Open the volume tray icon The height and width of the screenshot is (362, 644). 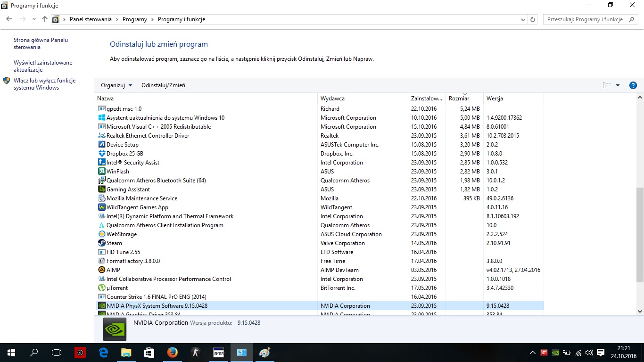click(x=589, y=353)
